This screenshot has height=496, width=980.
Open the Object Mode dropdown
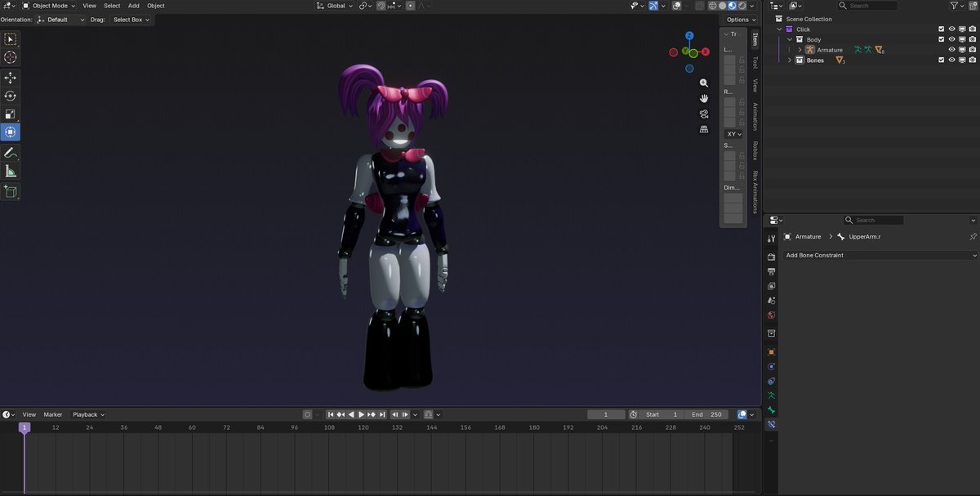coord(48,6)
